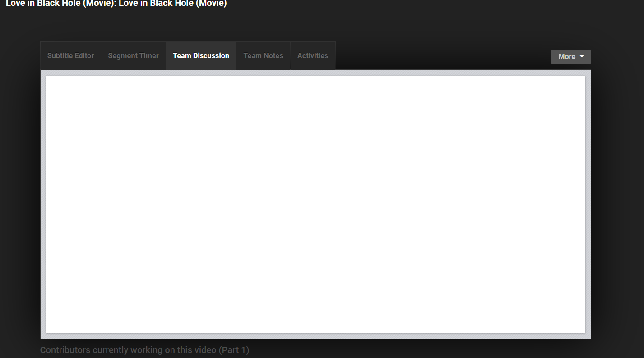The image size is (644, 358).
Task: Expand the More dropdown menu
Action: (x=570, y=57)
